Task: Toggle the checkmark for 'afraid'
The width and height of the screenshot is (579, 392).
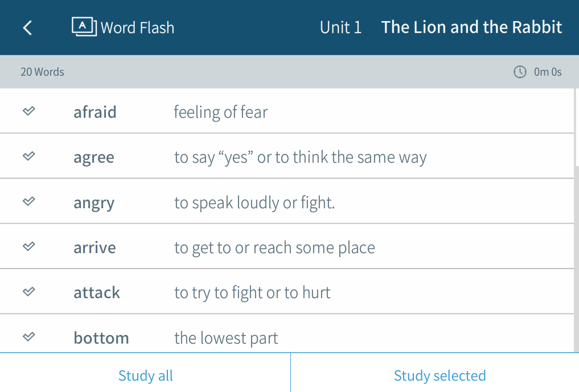Action: (x=29, y=111)
